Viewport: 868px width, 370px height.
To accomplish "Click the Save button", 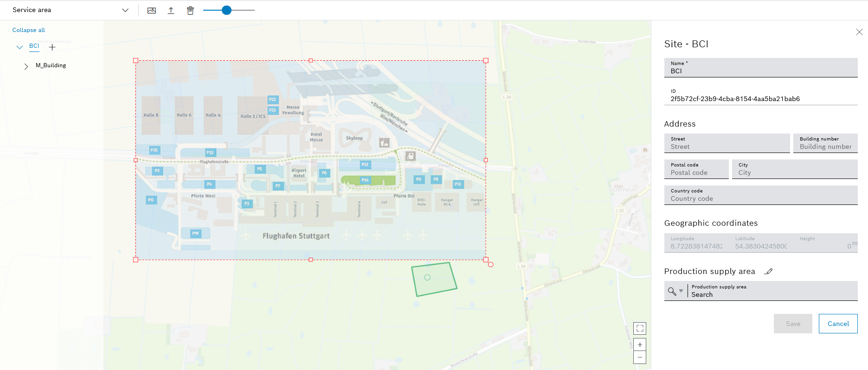I will pyautogui.click(x=793, y=324).
